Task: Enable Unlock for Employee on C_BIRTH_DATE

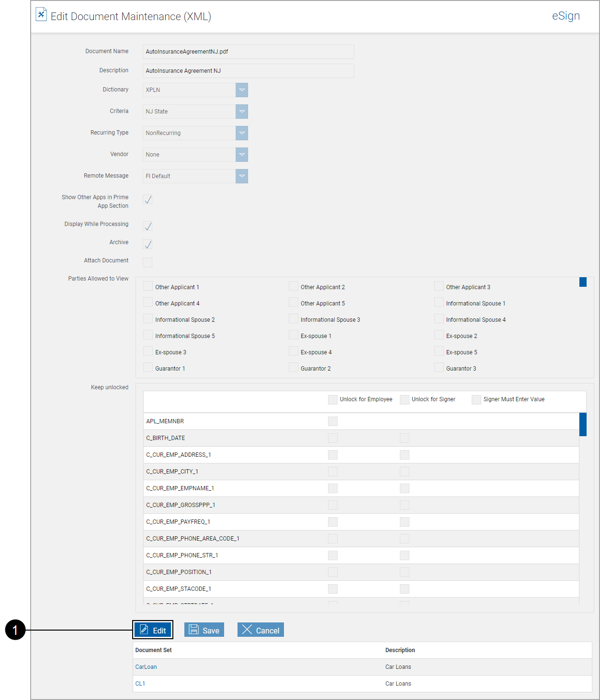Action: pyautogui.click(x=332, y=438)
